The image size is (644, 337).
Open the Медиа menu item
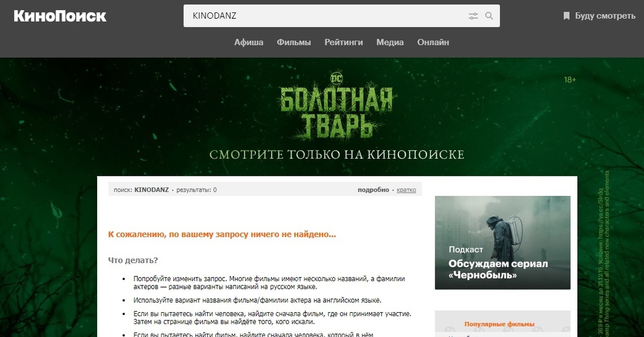click(x=390, y=42)
